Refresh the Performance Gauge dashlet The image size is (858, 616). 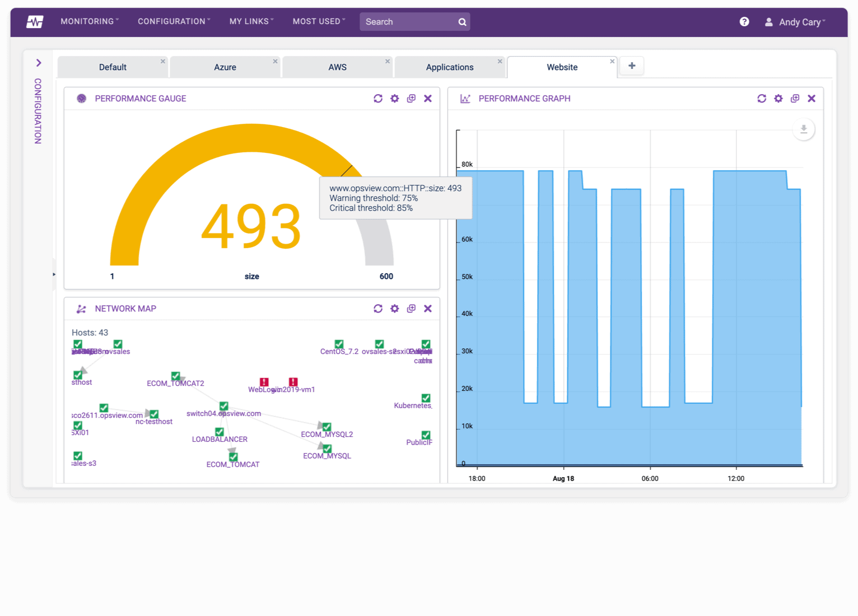[x=378, y=99]
